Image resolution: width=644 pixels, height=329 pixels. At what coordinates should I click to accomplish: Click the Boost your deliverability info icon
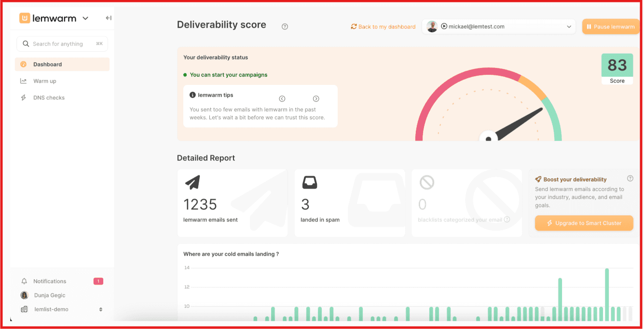click(x=630, y=178)
